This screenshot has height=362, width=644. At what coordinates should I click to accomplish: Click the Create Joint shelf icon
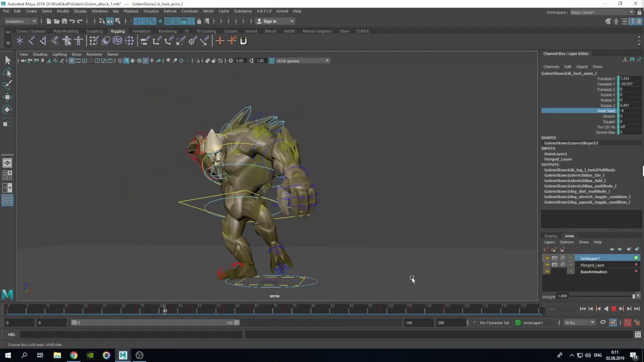pos(32,41)
